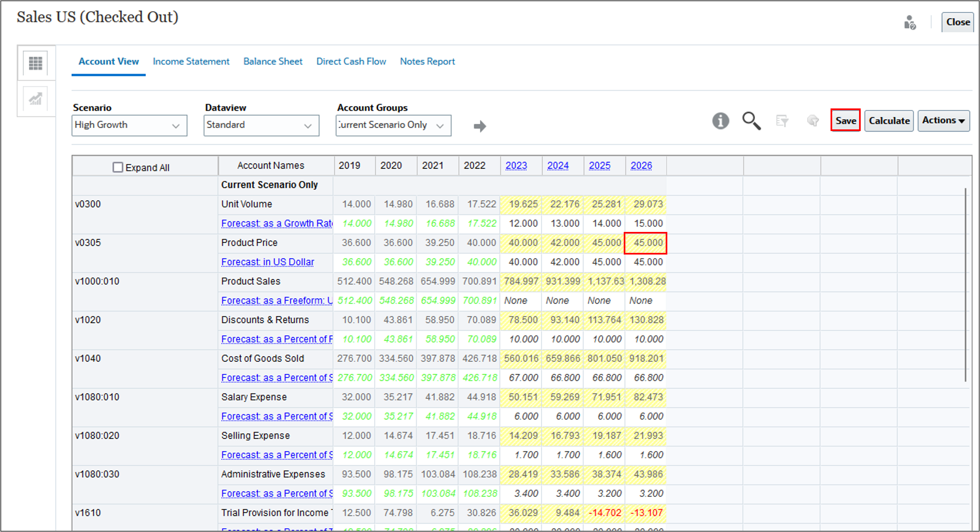The height and width of the screenshot is (532, 980).
Task: Click the grayed-out icon left of Save
Action: [813, 121]
